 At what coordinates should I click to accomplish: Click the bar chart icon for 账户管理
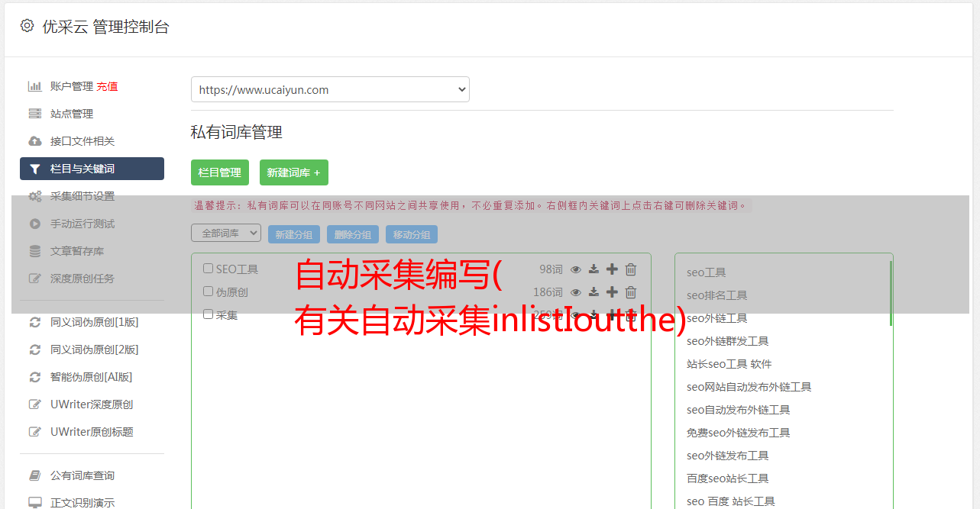(x=34, y=86)
